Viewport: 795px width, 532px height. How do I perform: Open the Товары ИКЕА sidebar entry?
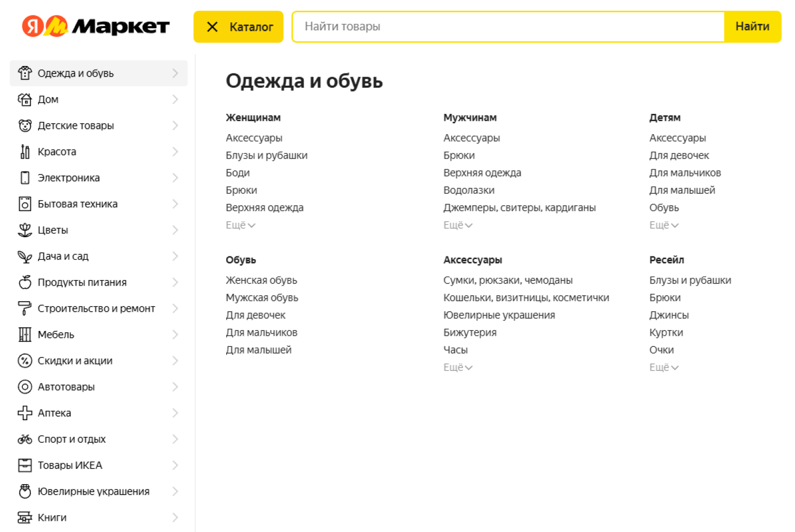(x=70, y=465)
